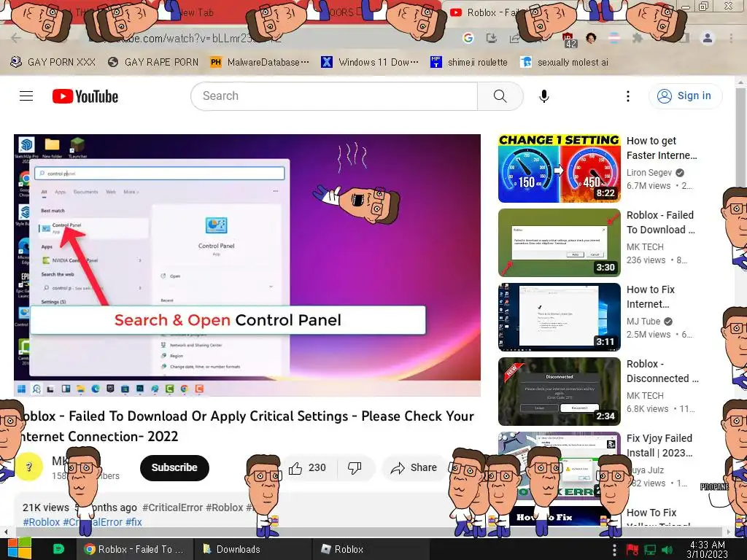Open the 4:33 AM taskbar clock
Screen dimensions: 747x560
click(707, 549)
